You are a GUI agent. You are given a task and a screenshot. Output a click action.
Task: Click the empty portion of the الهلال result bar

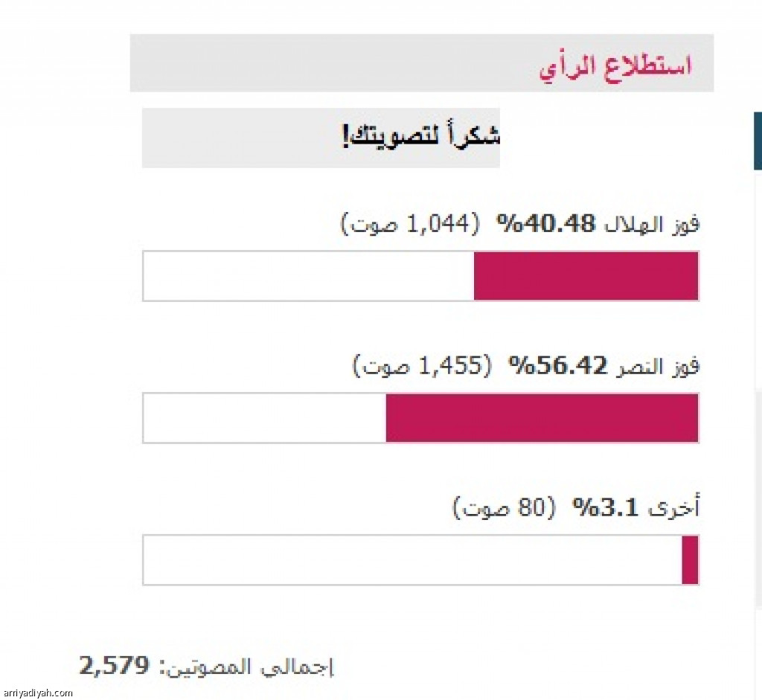[309, 276]
